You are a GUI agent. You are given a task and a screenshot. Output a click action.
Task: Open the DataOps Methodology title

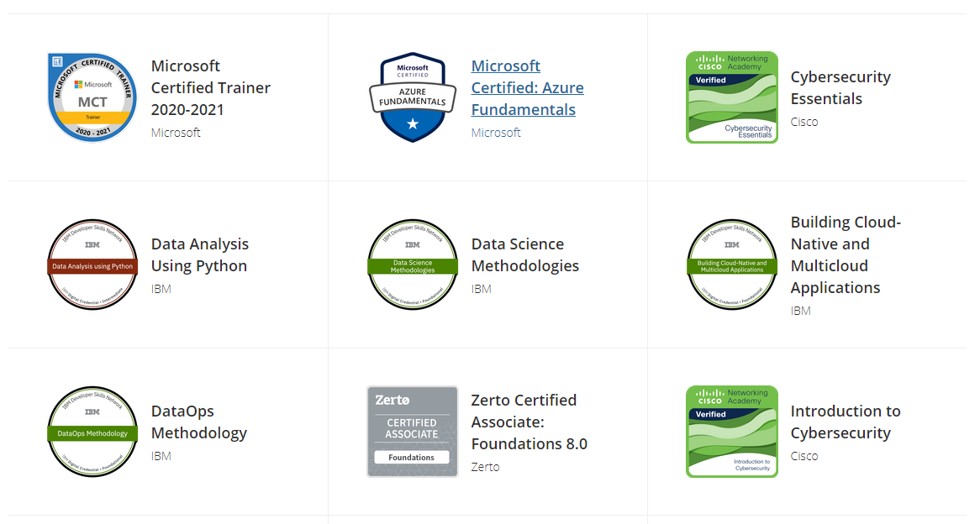point(198,422)
